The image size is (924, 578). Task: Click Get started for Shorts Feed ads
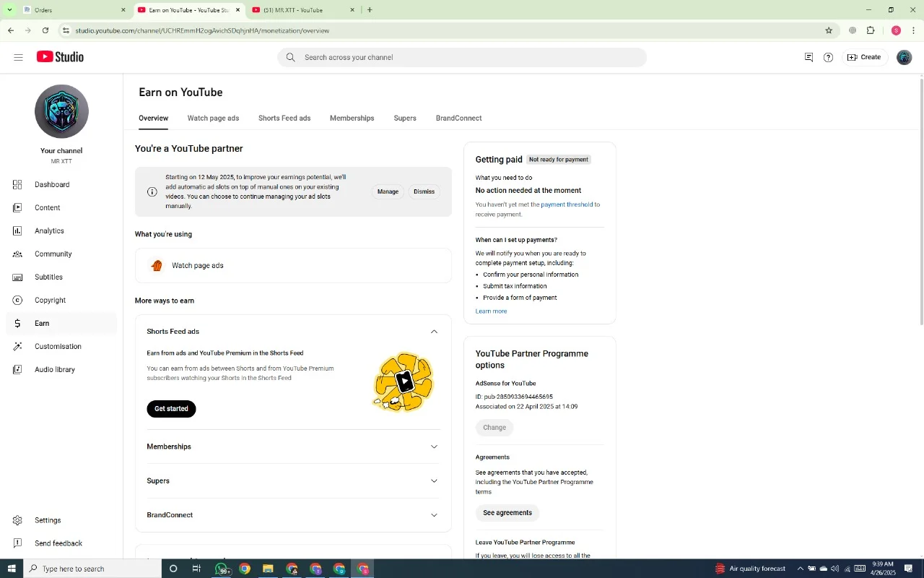click(171, 409)
